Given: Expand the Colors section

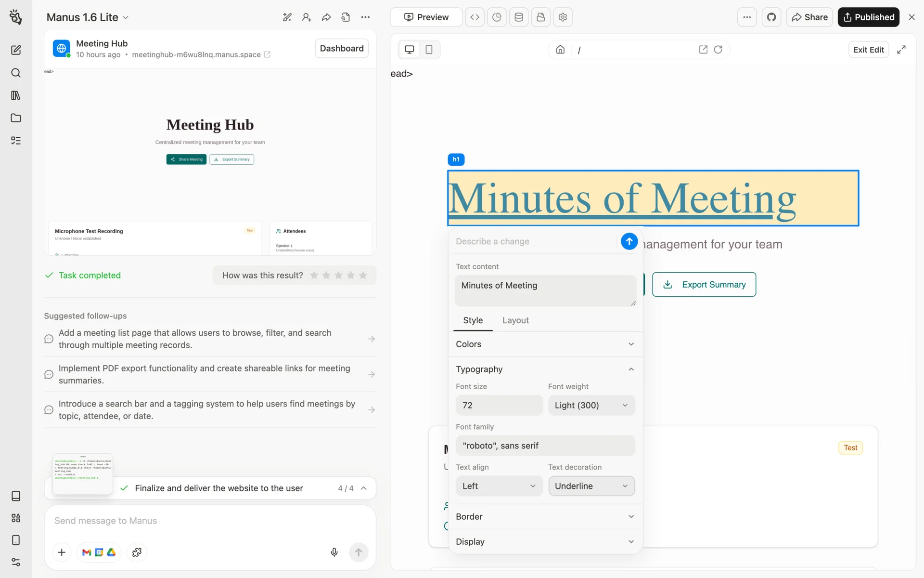Looking at the screenshot, I should [545, 344].
